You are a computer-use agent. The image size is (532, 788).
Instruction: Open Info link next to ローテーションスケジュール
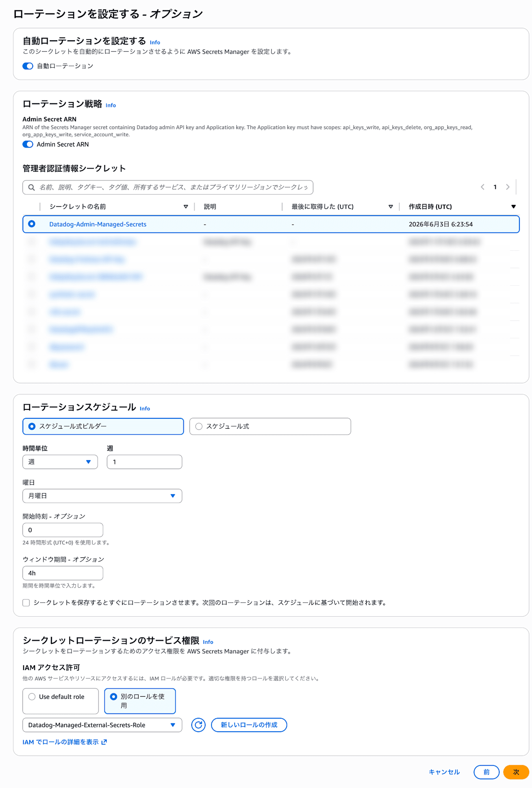point(145,409)
